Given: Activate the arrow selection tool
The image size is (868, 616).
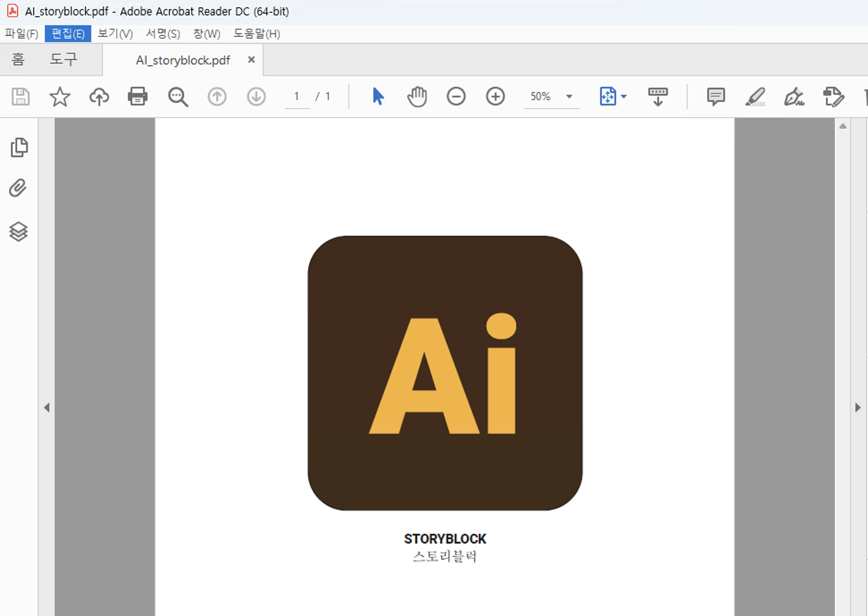Looking at the screenshot, I should (x=378, y=96).
